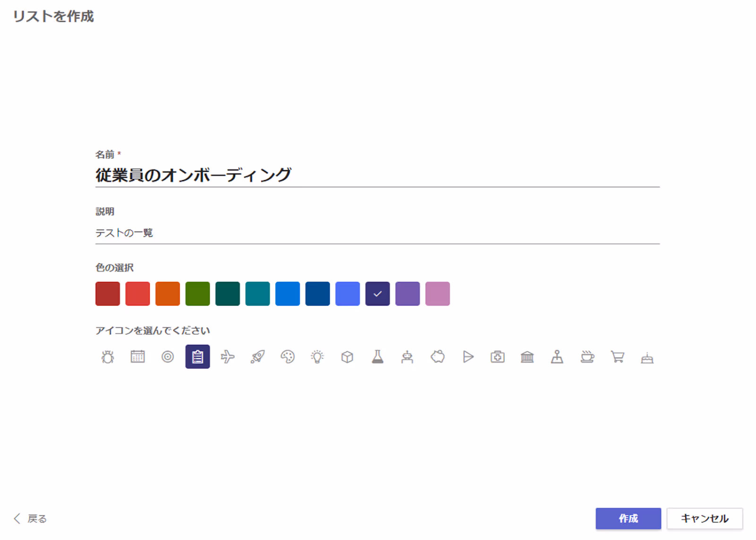Pick the robot icon
Viewport: 756px width, 540px height.
(x=407, y=357)
